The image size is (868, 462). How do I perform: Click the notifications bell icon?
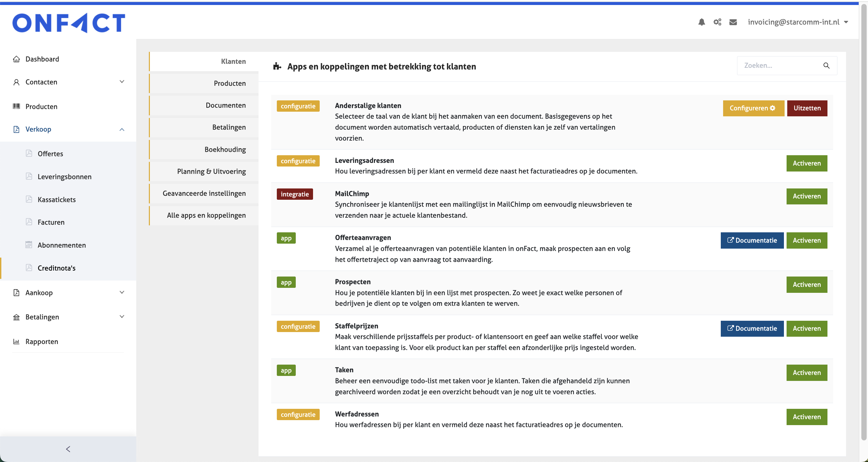pyautogui.click(x=702, y=22)
